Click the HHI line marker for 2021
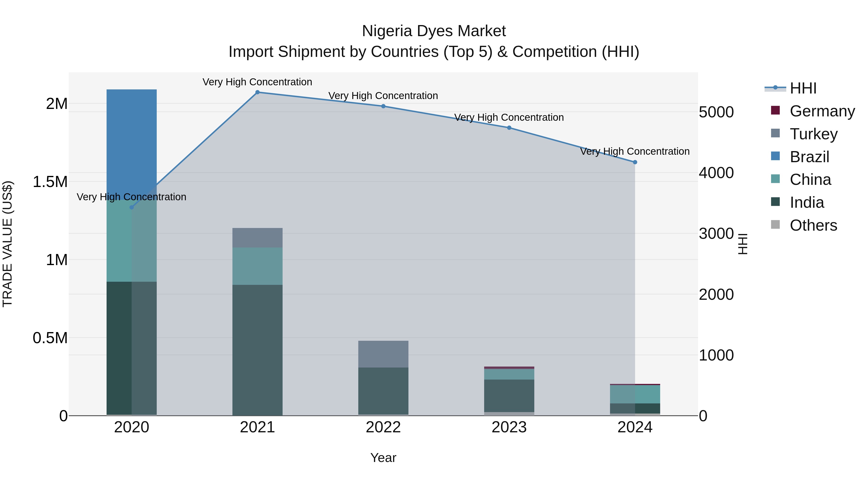 (258, 92)
